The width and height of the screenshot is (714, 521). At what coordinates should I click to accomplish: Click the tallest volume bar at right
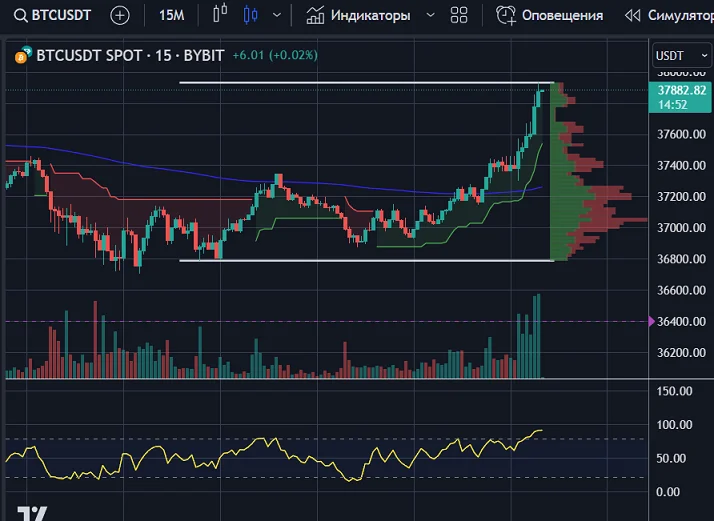click(x=539, y=336)
